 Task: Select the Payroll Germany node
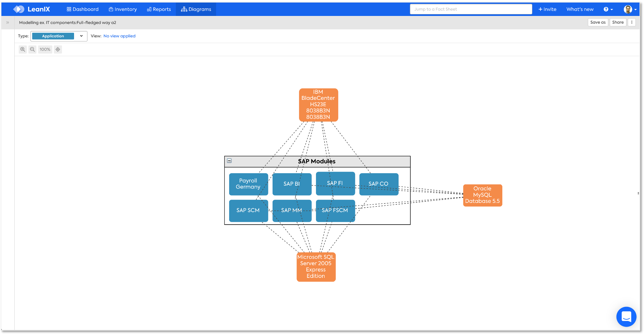tap(248, 184)
